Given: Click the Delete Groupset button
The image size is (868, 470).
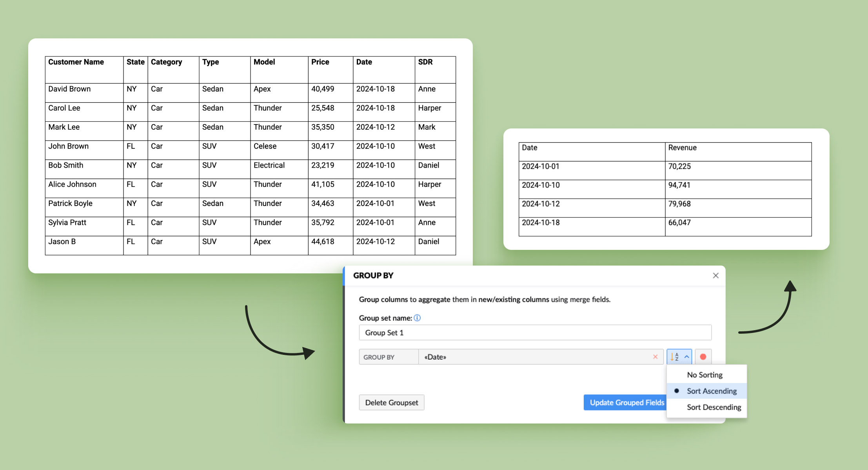Looking at the screenshot, I should [392, 403].
